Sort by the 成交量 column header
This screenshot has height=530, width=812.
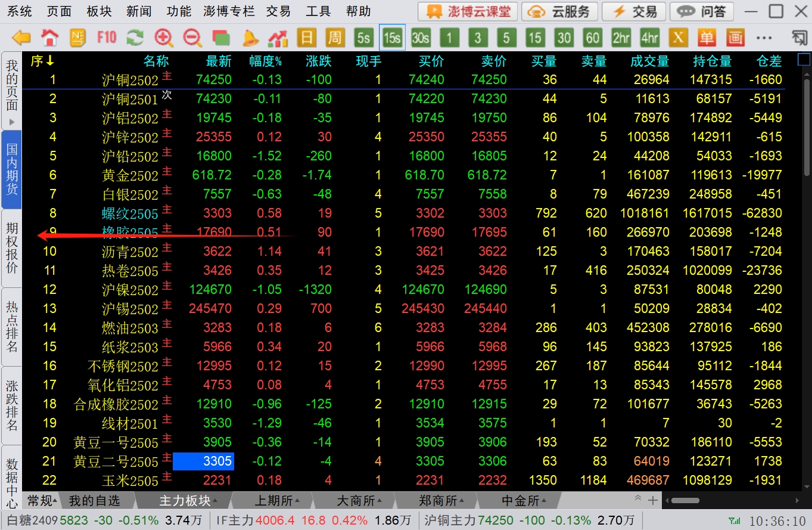[649, 61]
